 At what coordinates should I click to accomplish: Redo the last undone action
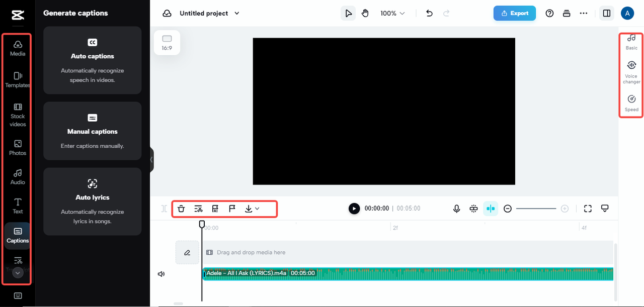click(x=446, y=14)
